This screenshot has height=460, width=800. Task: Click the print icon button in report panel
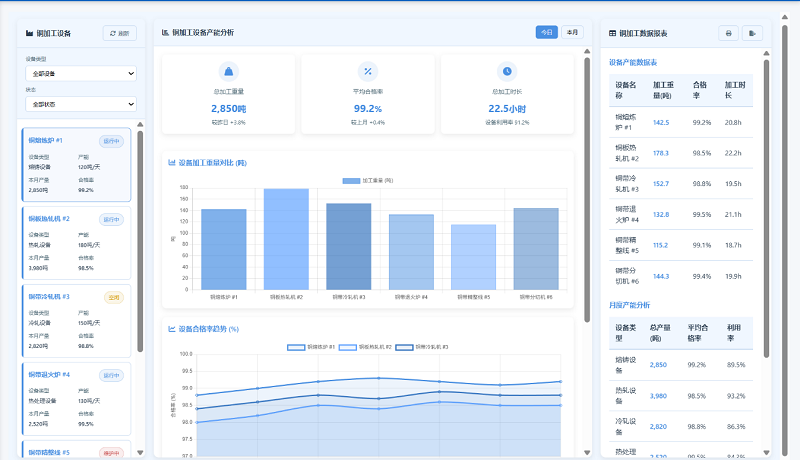[x=728, y=33]
